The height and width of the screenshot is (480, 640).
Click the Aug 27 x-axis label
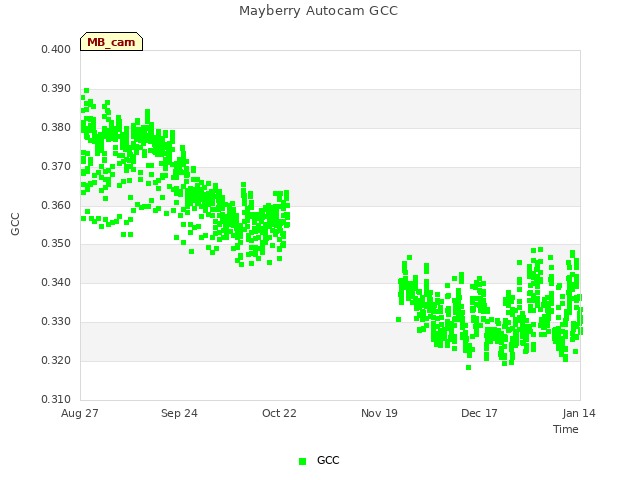[80, 413]
